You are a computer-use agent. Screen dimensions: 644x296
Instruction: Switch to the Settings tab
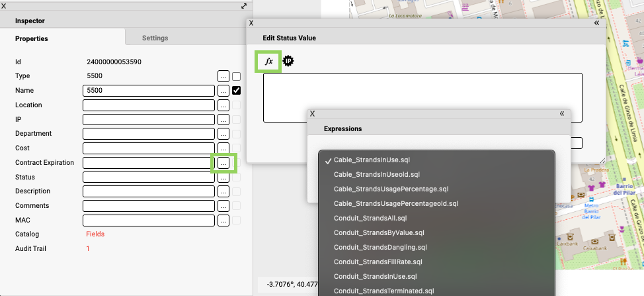[x=155, y=38]
